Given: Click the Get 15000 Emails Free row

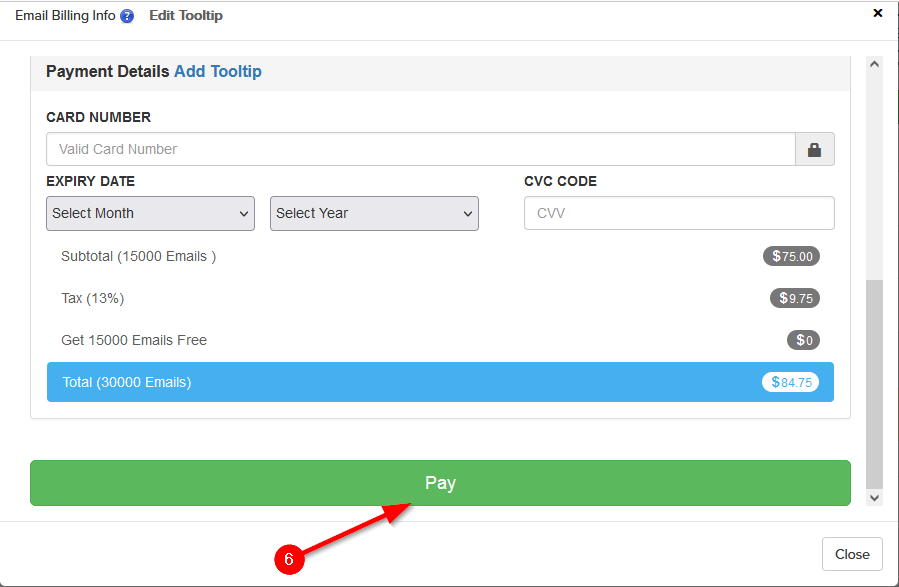Looking at the screenshot, I should (x=400, y=340).
